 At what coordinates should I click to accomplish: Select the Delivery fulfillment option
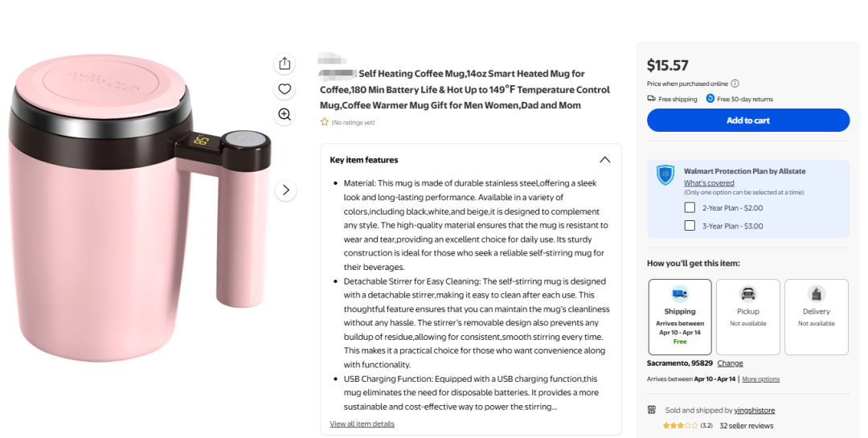817,317
